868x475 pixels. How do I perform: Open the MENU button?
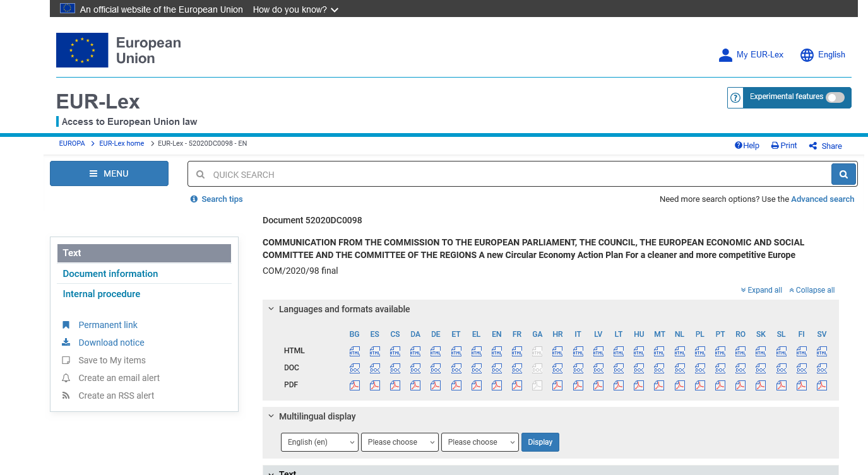click(109, 173)
